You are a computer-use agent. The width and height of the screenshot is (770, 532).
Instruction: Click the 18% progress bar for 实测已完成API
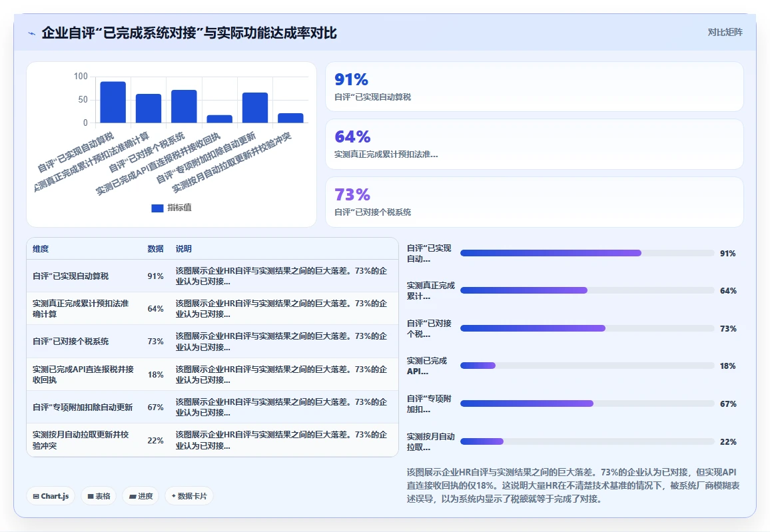tap(587, 366)
